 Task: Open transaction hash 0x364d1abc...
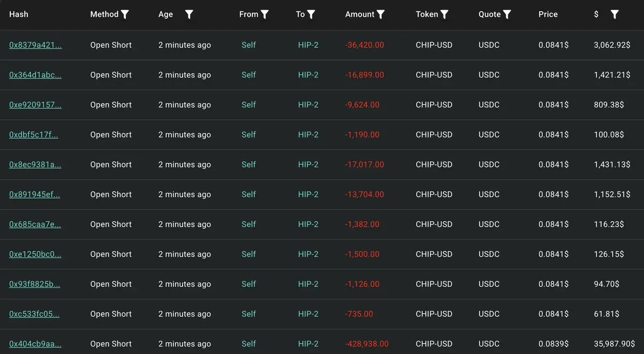[35, 75]
